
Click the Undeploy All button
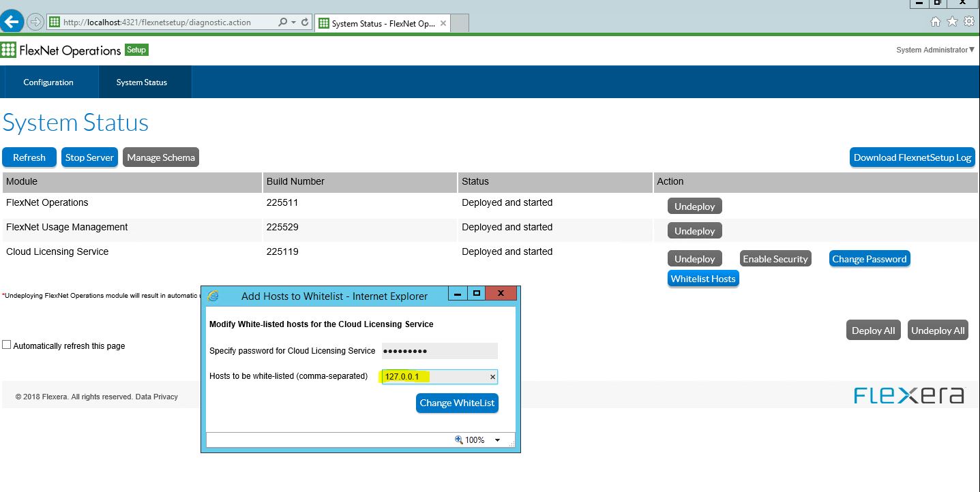938,330
